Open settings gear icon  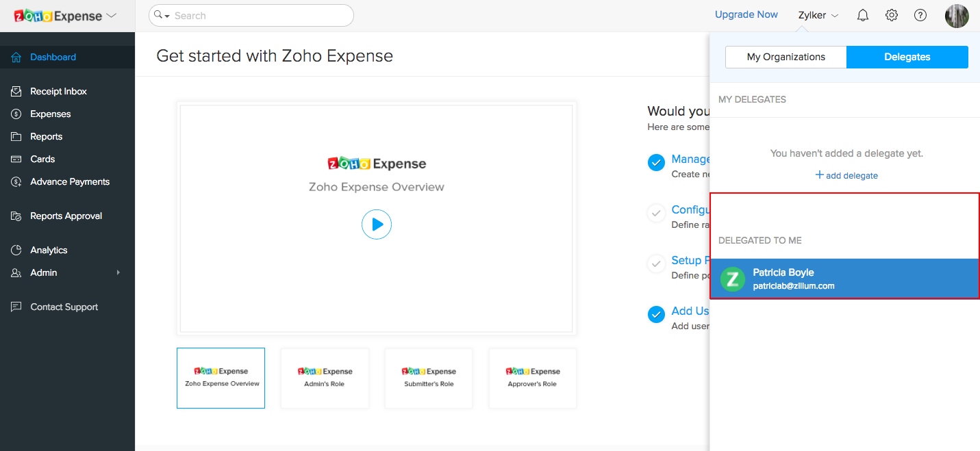[892, 15]
